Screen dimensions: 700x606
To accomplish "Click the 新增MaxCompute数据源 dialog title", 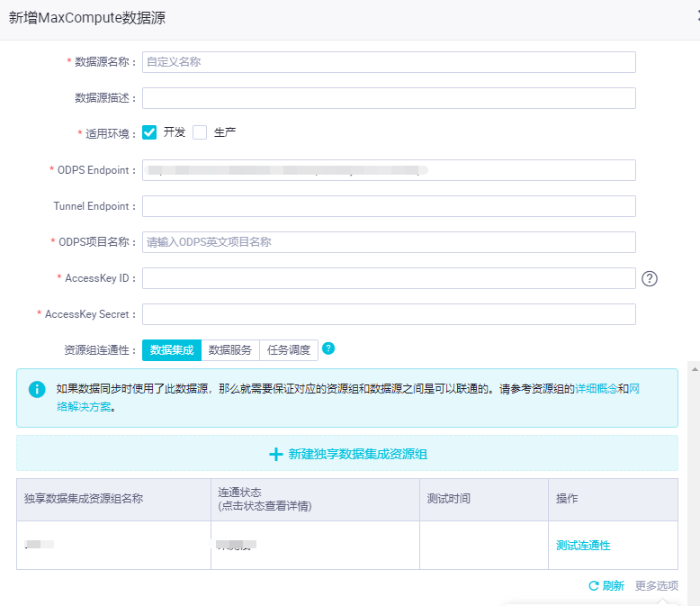I will tap(87, 18).
